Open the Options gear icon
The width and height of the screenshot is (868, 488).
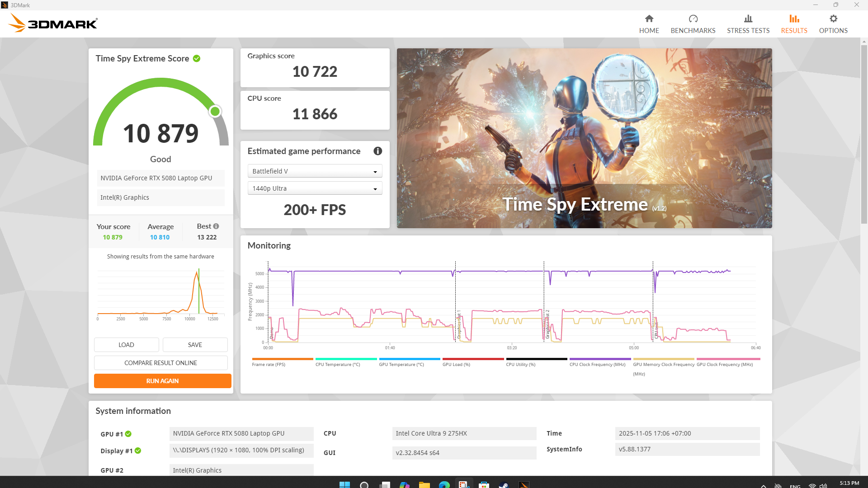[x=833, y=19]
